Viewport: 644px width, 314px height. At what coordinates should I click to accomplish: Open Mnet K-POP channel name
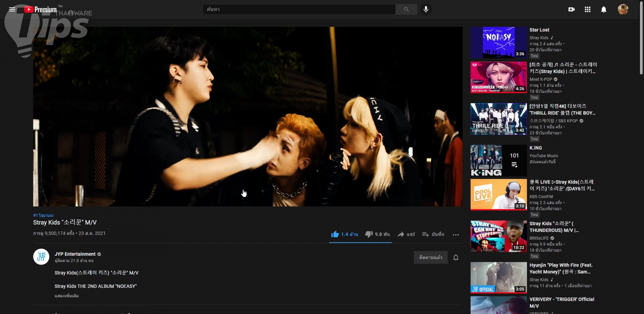tap(541, 79)
